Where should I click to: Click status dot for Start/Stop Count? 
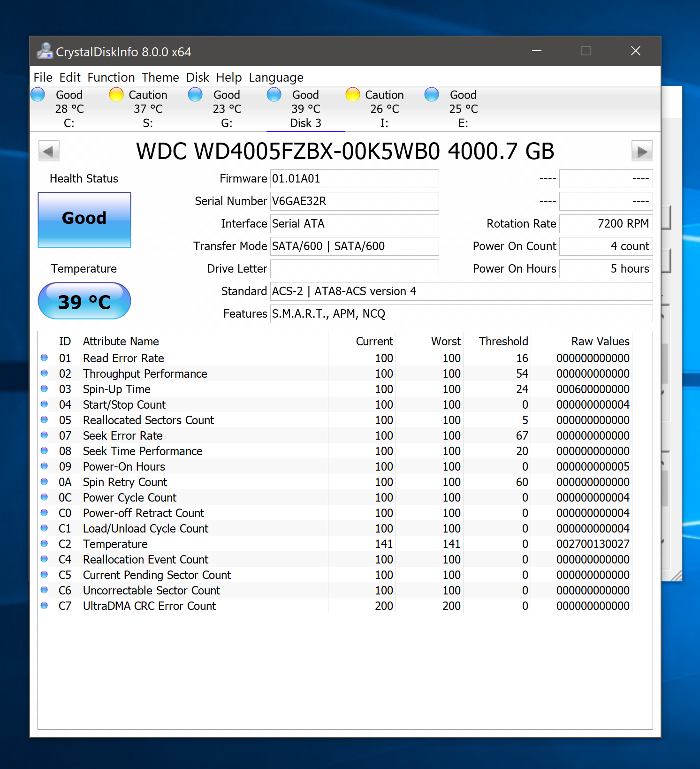pos(44,404)
